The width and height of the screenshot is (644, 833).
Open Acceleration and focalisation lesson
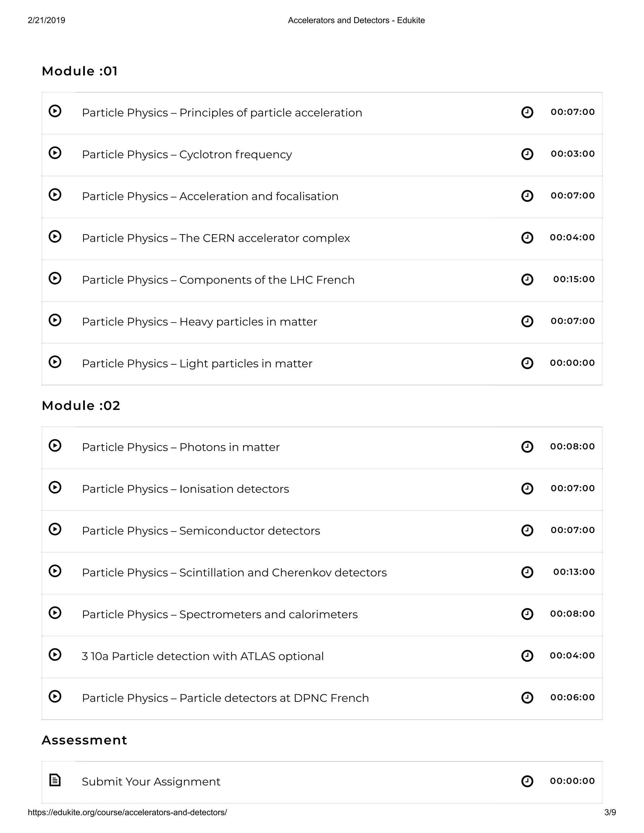coord(210,196)
